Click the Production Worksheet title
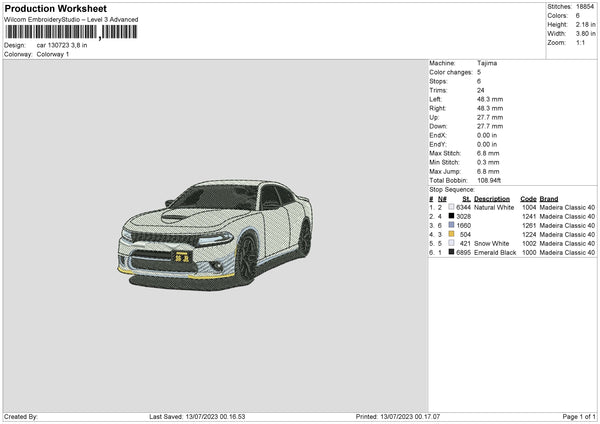 click(55, 9)
